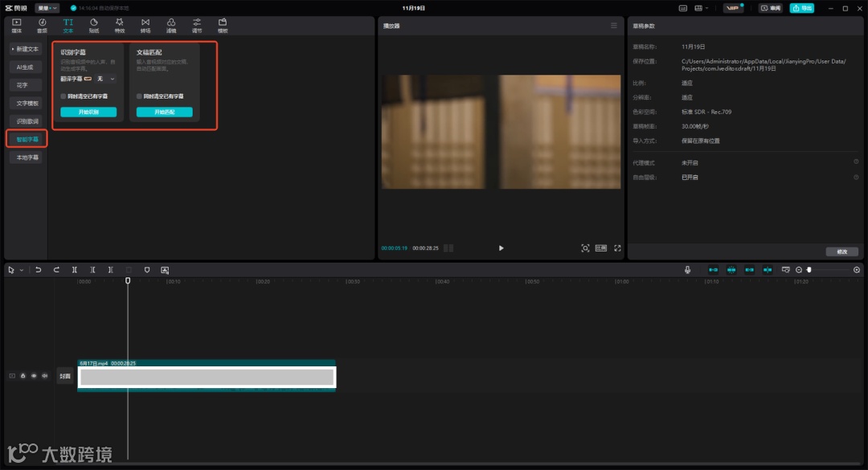Click the timeline marker shield icon
The width and height of the screenshot is (868, 470).
[x=147, y=270]
